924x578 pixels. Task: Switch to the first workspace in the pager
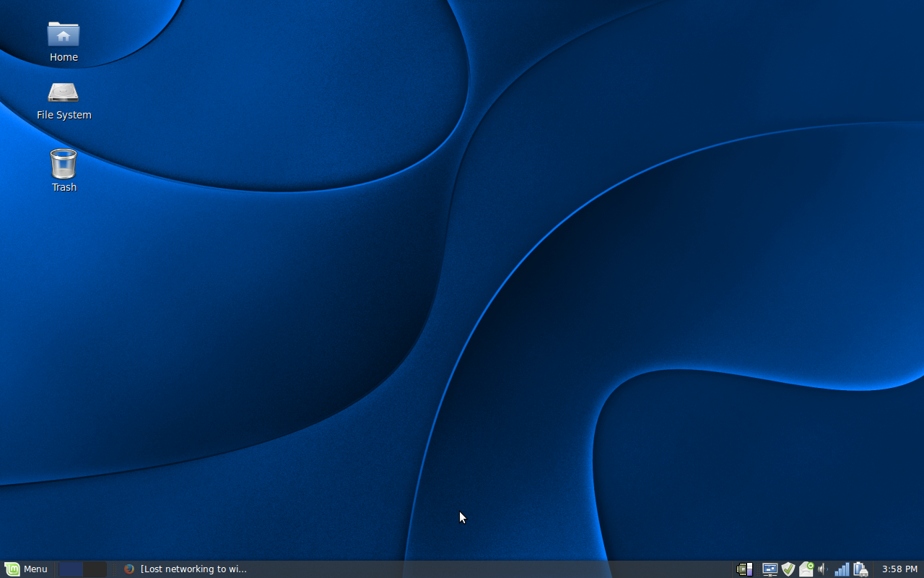(71, 569)
